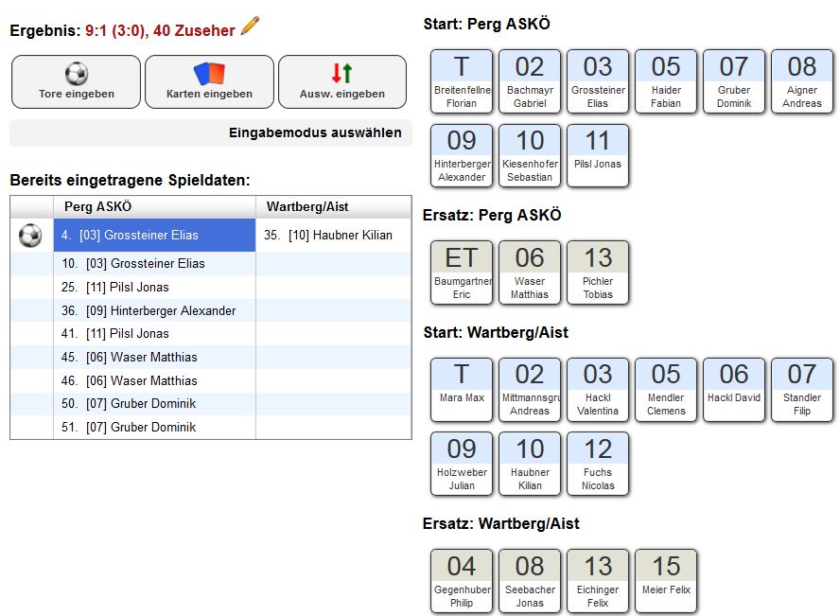The image size is (840, 616).
Task: Select player card 10 Haubner Kilian
Action: [x=530, y=464]
